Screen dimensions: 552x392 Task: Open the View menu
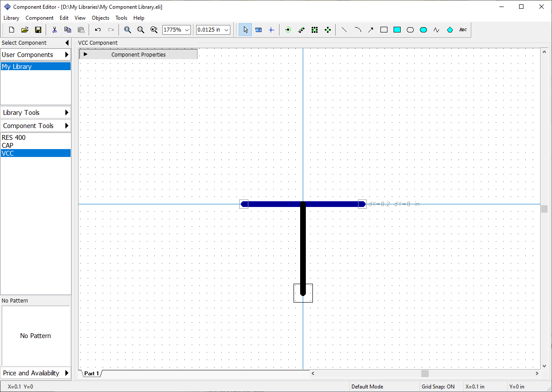click(80, 18)
